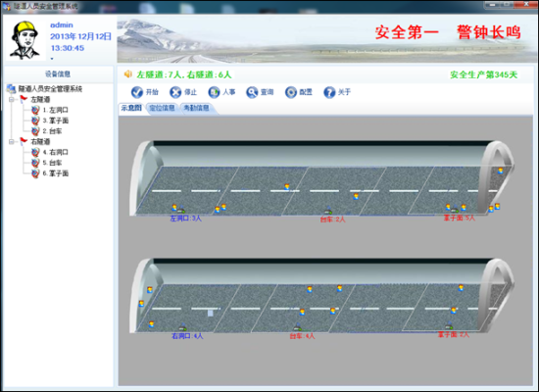The image size is (539, 392).
Task: Open the 配置 settings gear icon
Action: pos(291,92)
